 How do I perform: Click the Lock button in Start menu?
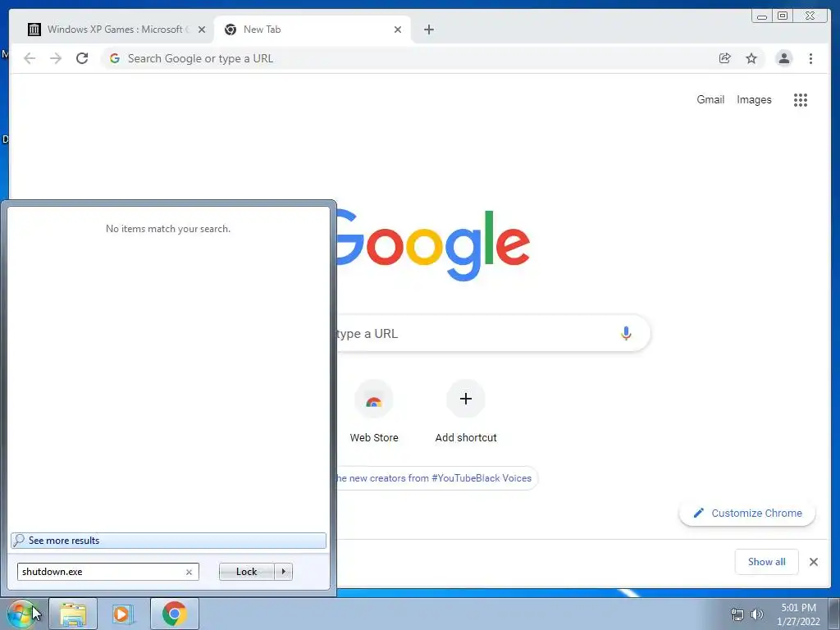tap(246, 572)
